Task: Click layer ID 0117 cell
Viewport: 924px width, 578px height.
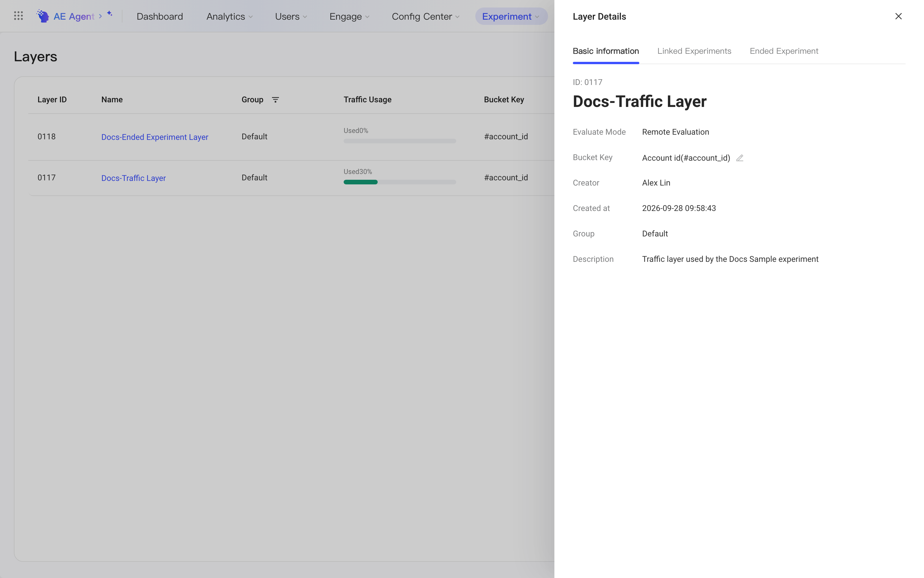Action: (x=46, y=178)
